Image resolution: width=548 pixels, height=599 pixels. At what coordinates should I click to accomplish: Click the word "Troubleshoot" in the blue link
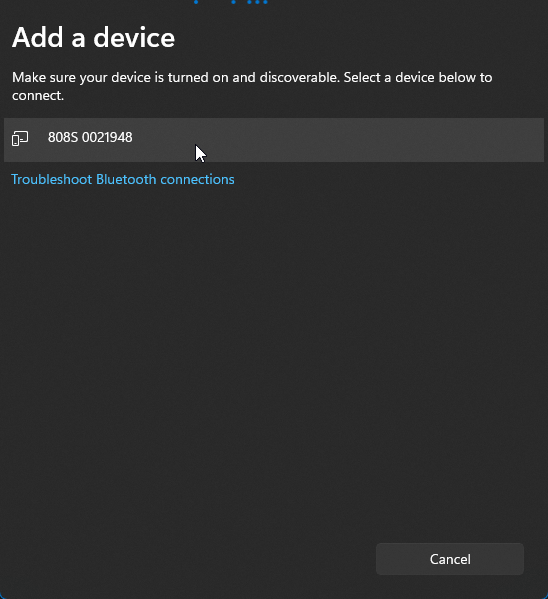(x=52, y=180)
